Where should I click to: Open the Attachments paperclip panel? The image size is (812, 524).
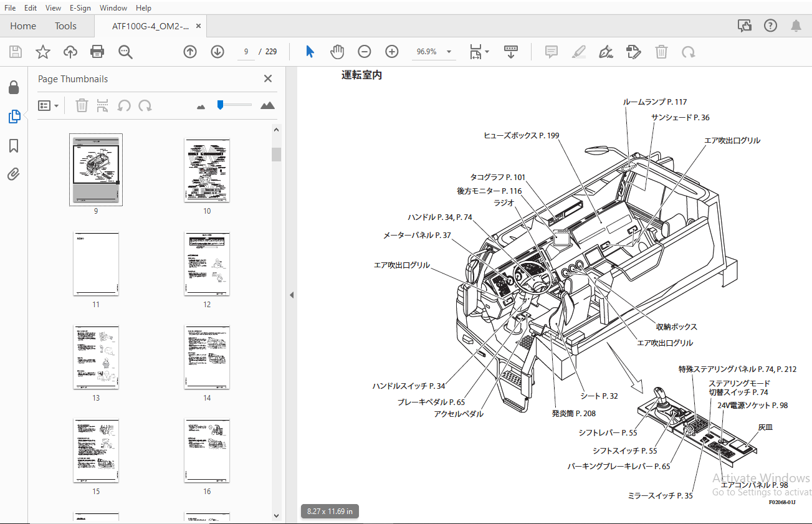click(14, 174)
